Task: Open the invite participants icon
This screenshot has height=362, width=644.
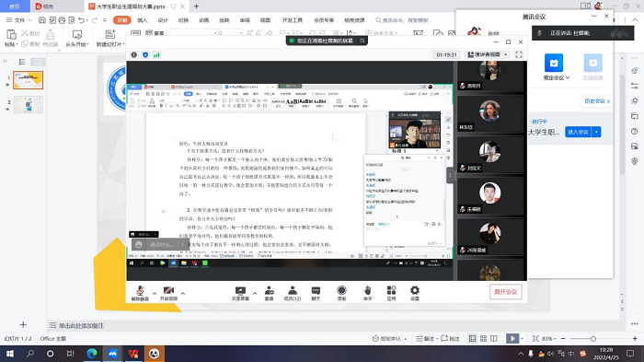Action: 269,293
